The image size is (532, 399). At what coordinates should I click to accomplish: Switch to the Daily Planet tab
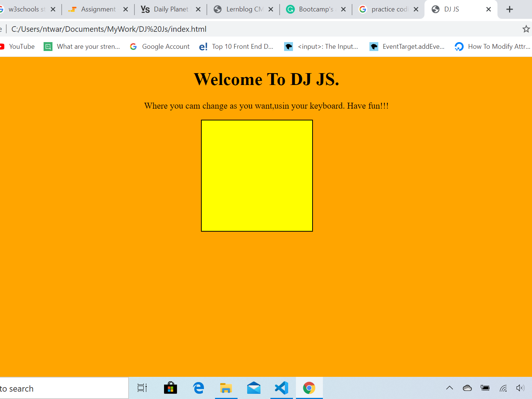click(171, 9)
